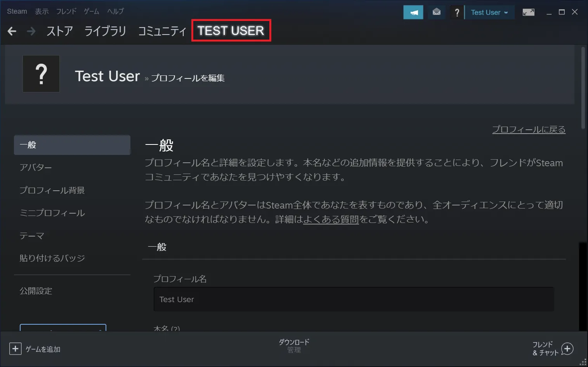Go to the コミュニティ tab

click(162, 31)
